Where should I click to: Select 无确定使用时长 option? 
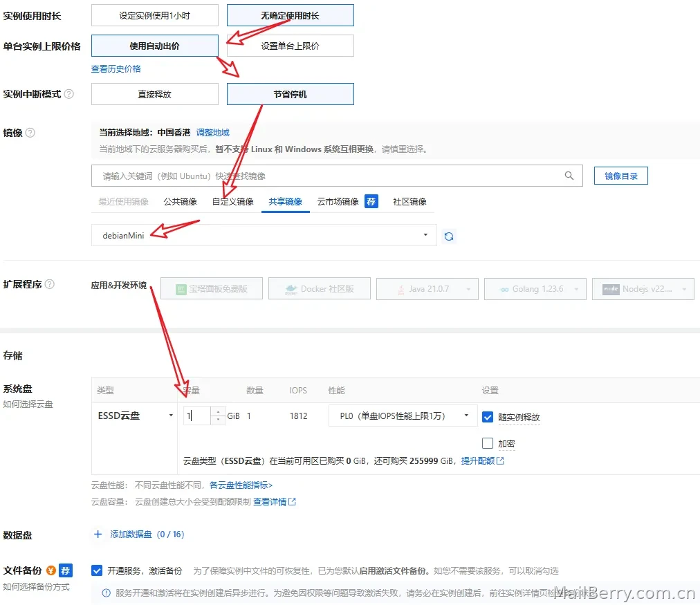click(x=291, y=16)
